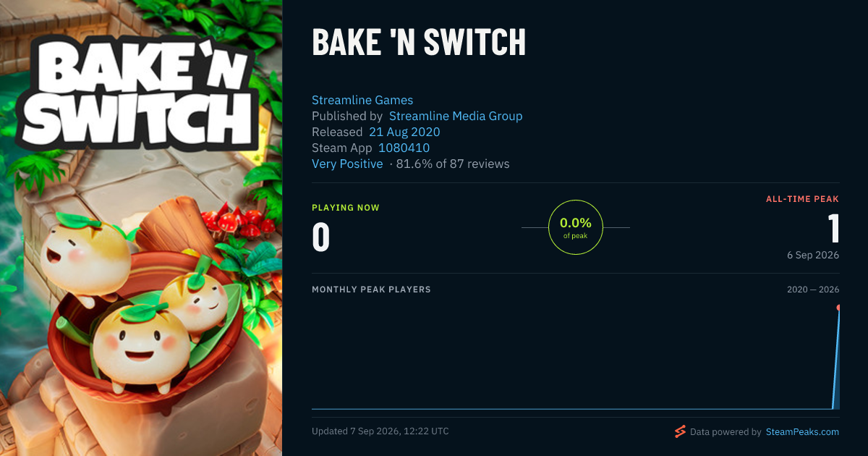Click the SteamPeaks logo icon in footer

point(680,432)
